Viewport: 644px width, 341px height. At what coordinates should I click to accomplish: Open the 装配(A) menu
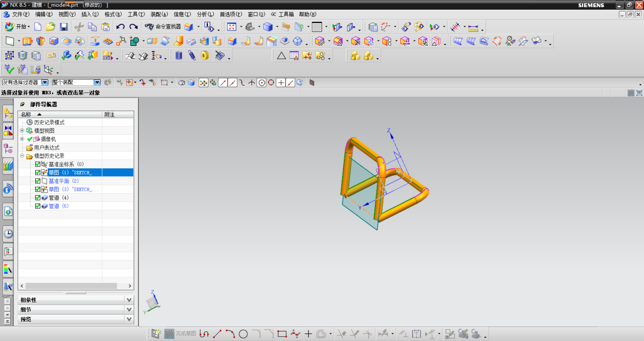tap(159, 14)
